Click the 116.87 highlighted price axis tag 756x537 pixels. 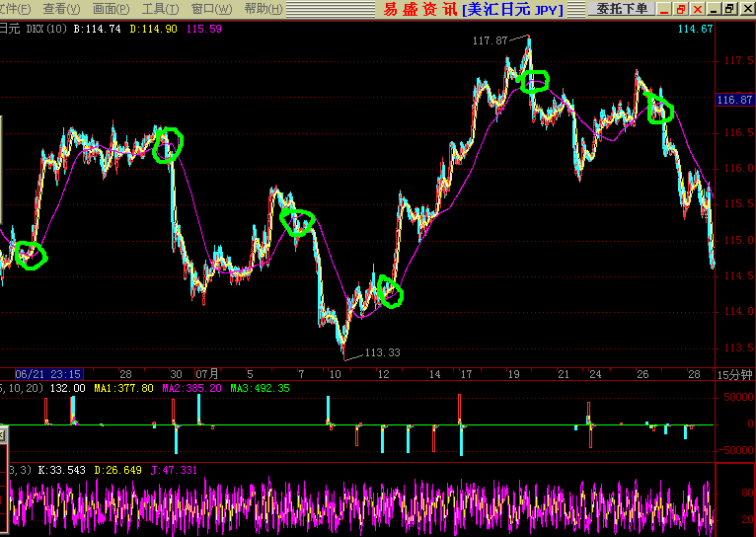point(734,100)
